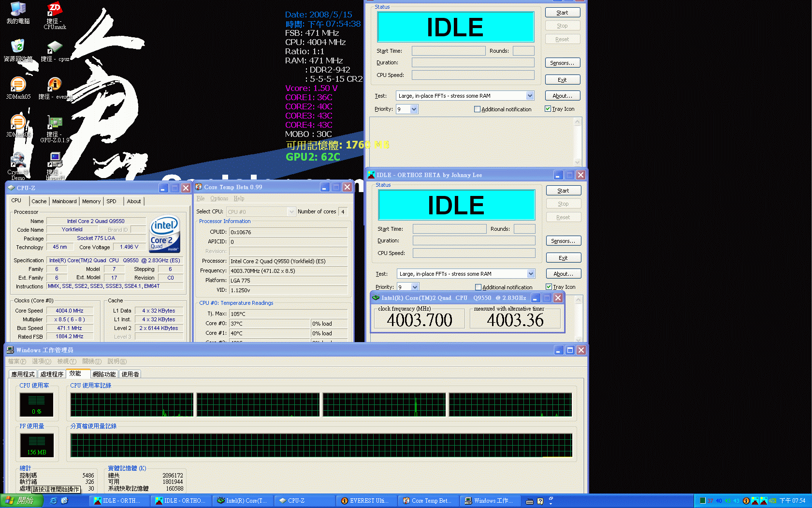Open Internet Explorer quick launch icon
This screenshot has height=508, width=812.
point(53,501)
